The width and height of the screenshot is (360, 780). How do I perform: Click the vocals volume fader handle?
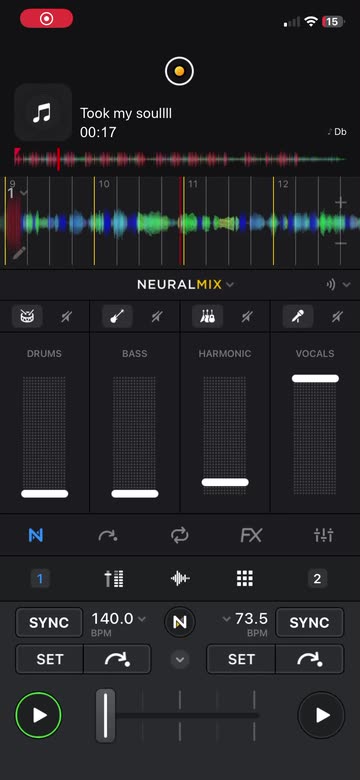coord(315,379)
